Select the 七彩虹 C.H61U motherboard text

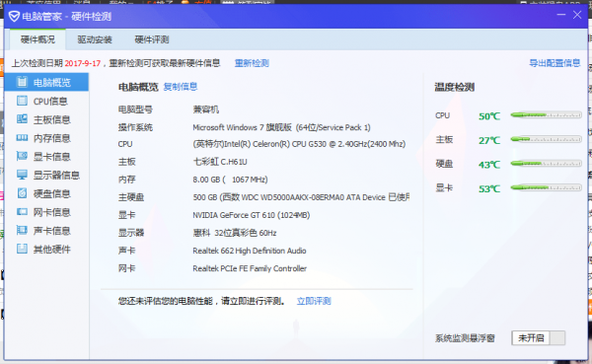220,162
